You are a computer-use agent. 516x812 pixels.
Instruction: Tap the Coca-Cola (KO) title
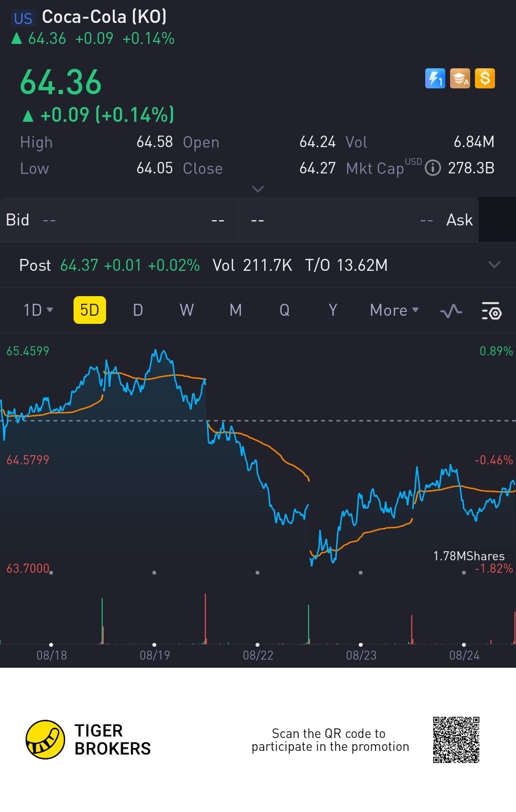(104, 17)
